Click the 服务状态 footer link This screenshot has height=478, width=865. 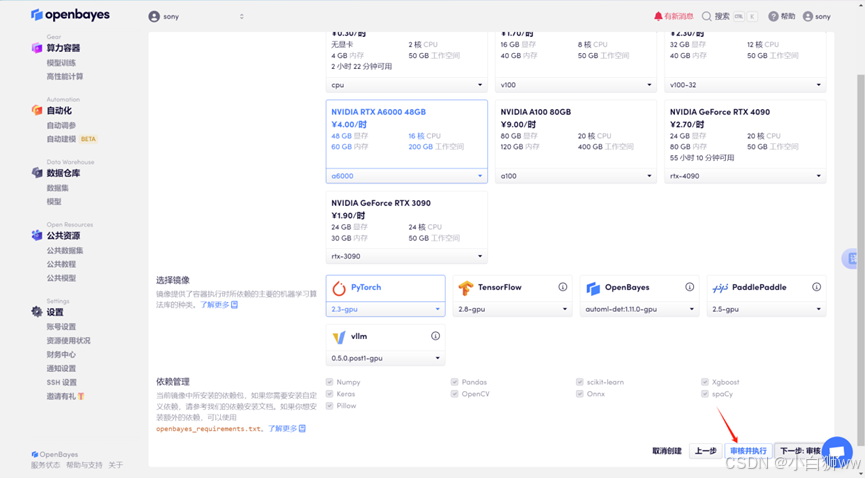tap(46, 465)
